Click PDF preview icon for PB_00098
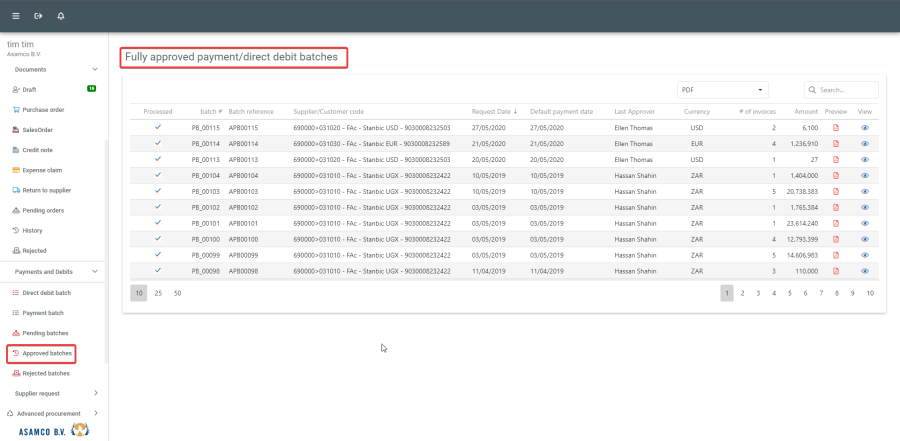 pos(836,271)
